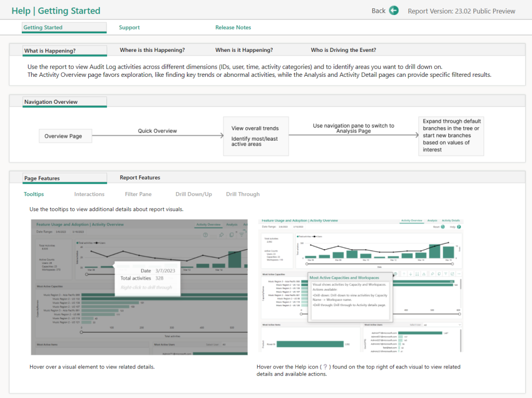532x398 pixels.
Task: Open the Filters icon on the left report header
Action: point(242,235)
